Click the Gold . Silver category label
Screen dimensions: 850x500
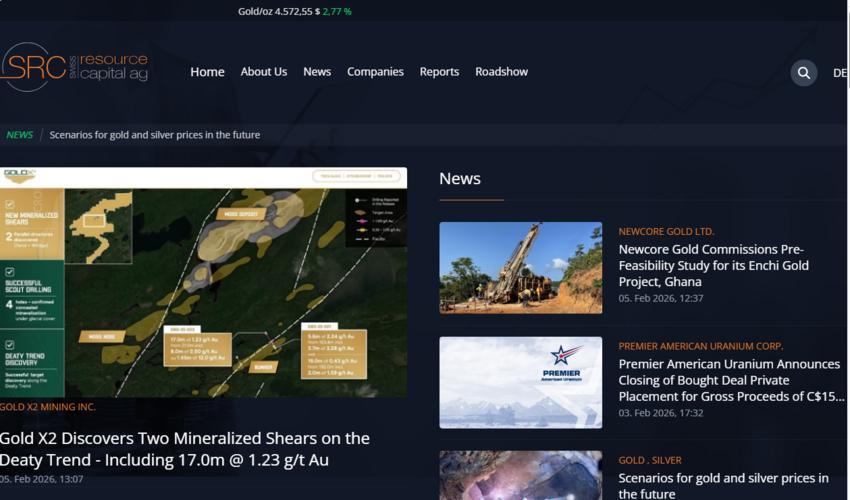649,461
